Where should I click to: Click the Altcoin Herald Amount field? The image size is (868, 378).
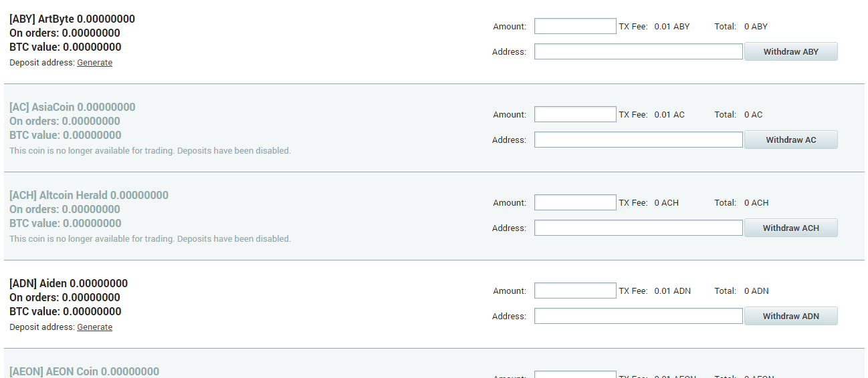575,202
